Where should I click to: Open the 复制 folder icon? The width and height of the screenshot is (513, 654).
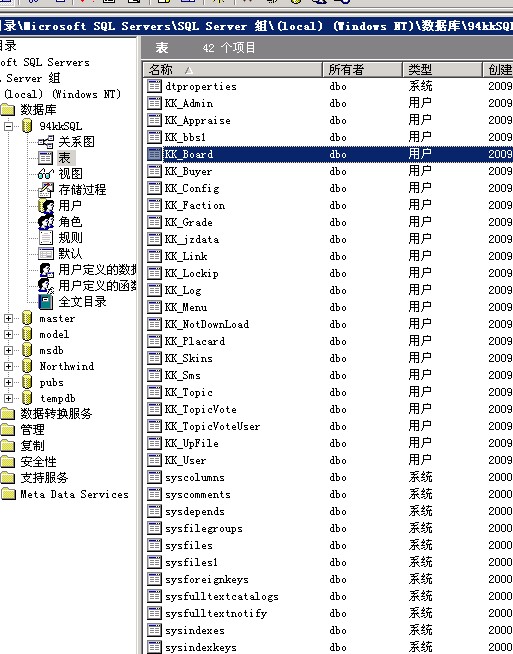8,446
